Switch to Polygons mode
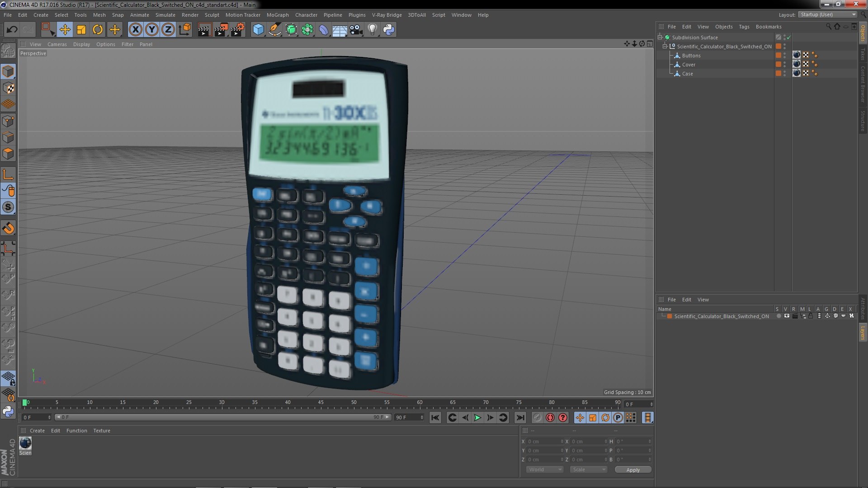 coord(8,153)
